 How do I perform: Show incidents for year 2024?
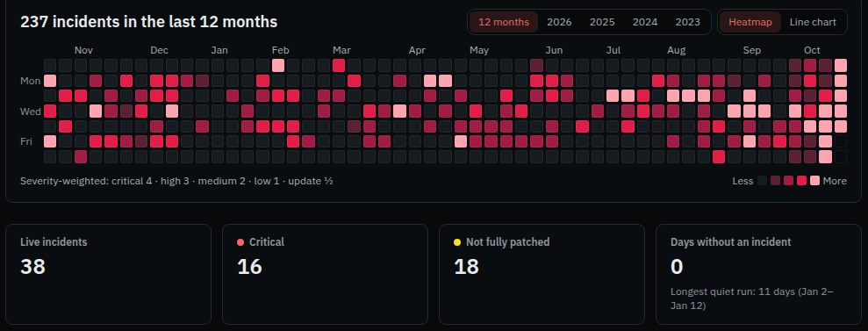click(645, 22)
